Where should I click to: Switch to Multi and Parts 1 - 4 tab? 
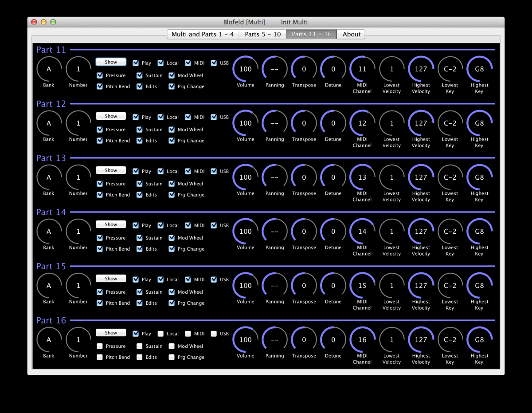tap(203, 34)
